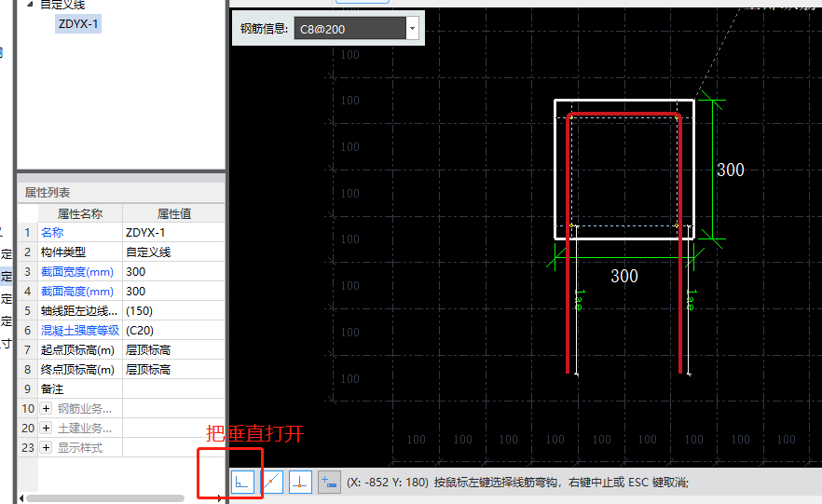Toggle the foot-of-perpendicular snap icon

click(300, 482)
